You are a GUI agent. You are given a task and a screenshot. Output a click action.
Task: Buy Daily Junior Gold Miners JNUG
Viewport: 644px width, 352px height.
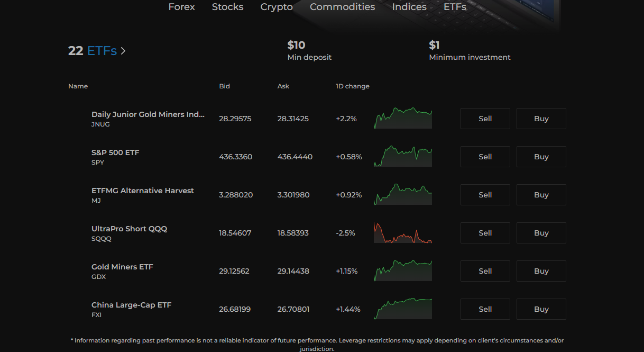pyautogui.click(x=541, y=119)
